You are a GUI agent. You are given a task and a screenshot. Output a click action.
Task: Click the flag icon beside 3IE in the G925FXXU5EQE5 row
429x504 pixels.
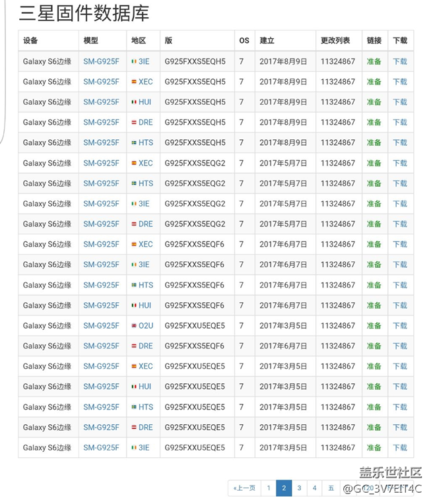134,447
